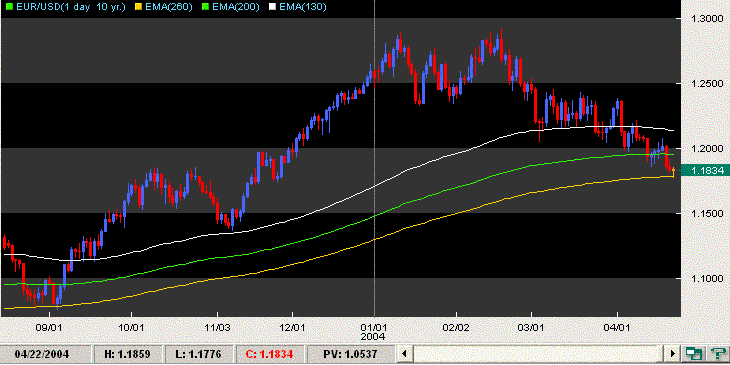730x365 pixels.
Task: Click the EUR/USD legend color square
Action: coord(10,7)
